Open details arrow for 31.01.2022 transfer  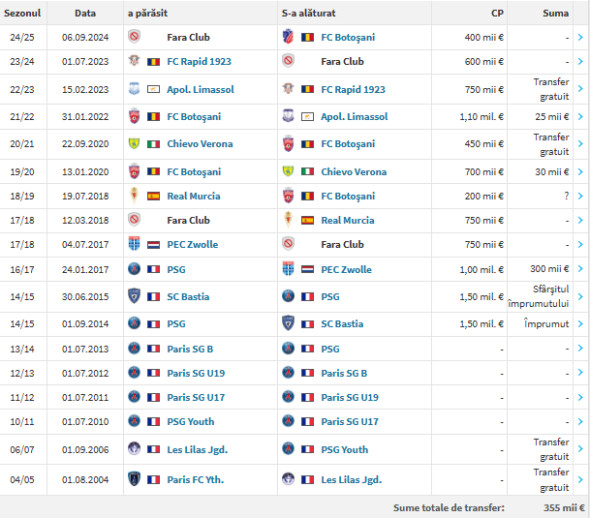pyautogui.click(x=580, y=117)
